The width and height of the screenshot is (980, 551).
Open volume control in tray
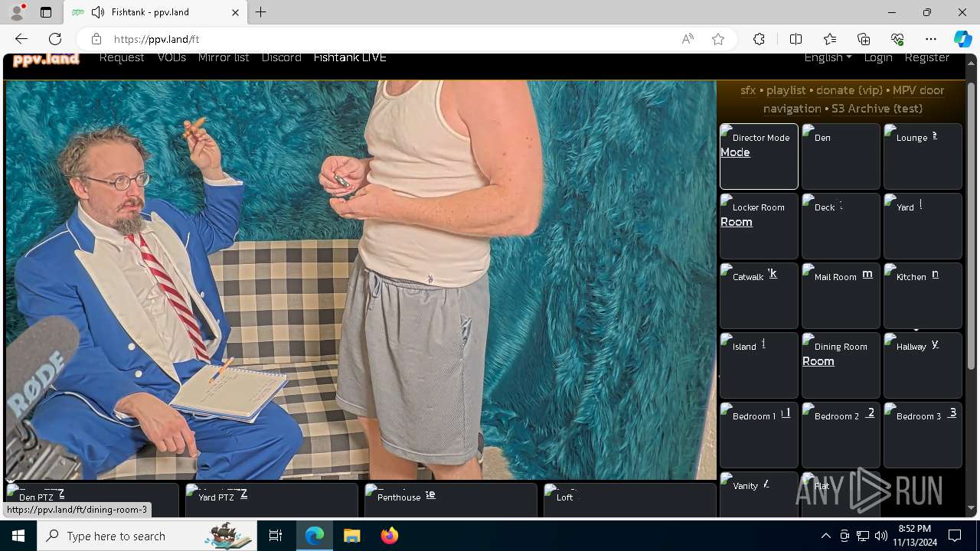(x=881, y=536)
